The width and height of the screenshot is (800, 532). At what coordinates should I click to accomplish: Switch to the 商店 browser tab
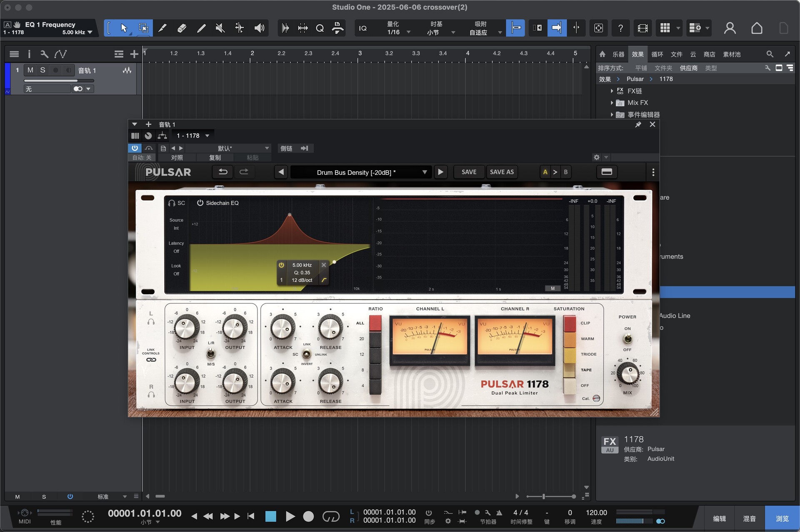709,54
